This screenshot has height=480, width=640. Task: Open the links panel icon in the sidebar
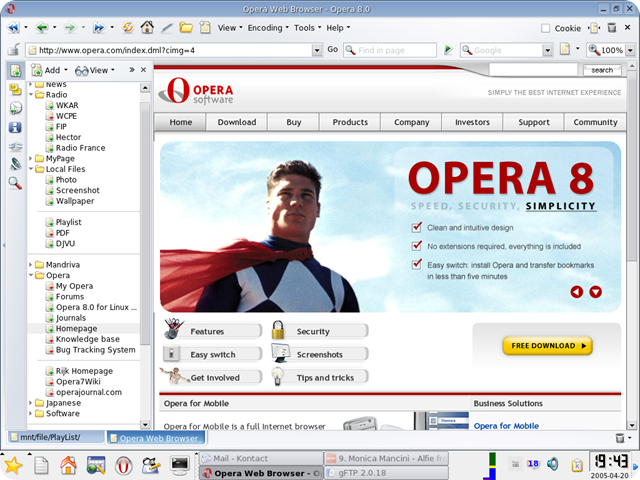[16, 146]
